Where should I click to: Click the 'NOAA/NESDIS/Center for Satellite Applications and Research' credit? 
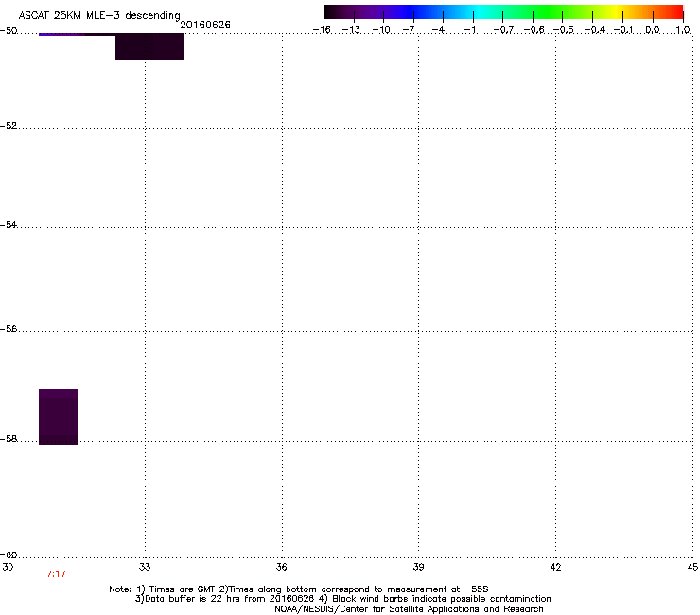(x=409, y=609)
